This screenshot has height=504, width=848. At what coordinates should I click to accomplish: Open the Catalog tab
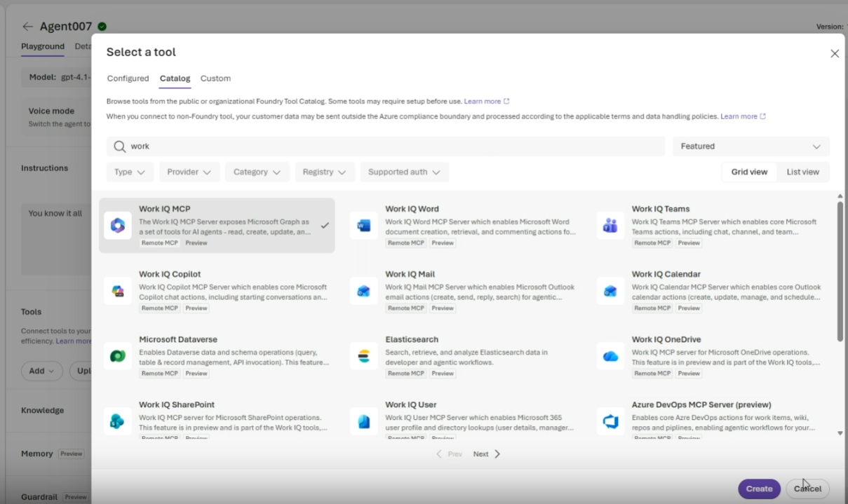[x=175, y=79]
